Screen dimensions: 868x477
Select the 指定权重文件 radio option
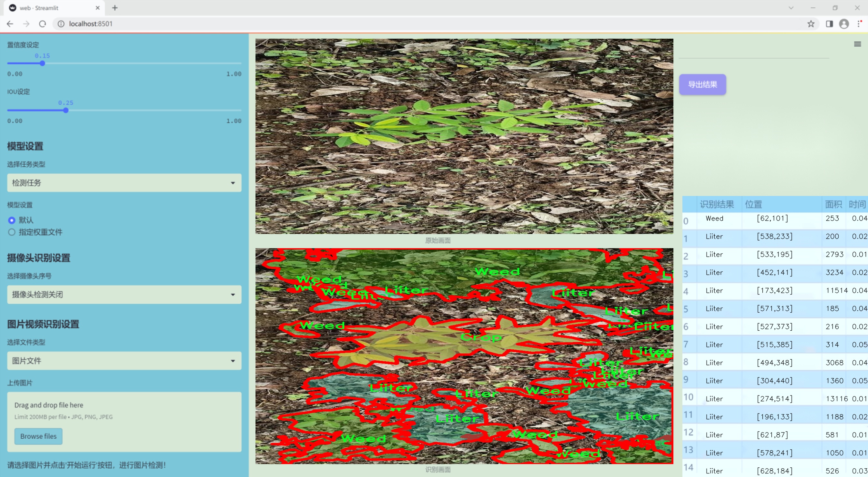(x=12, y=232)
